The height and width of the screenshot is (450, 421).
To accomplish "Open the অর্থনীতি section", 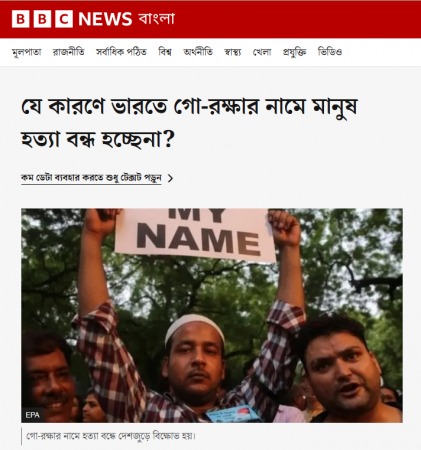I will click(x=198, y=52).
